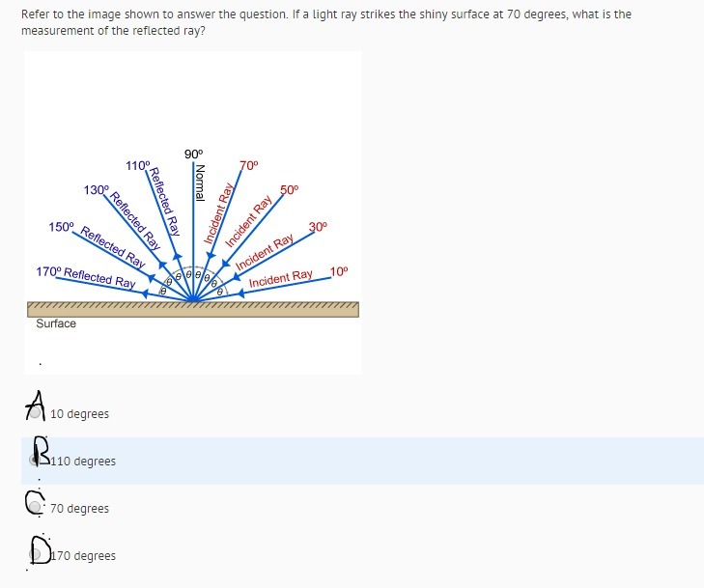Click the 170° Reflected Ray text

click(x=86, y=277)
